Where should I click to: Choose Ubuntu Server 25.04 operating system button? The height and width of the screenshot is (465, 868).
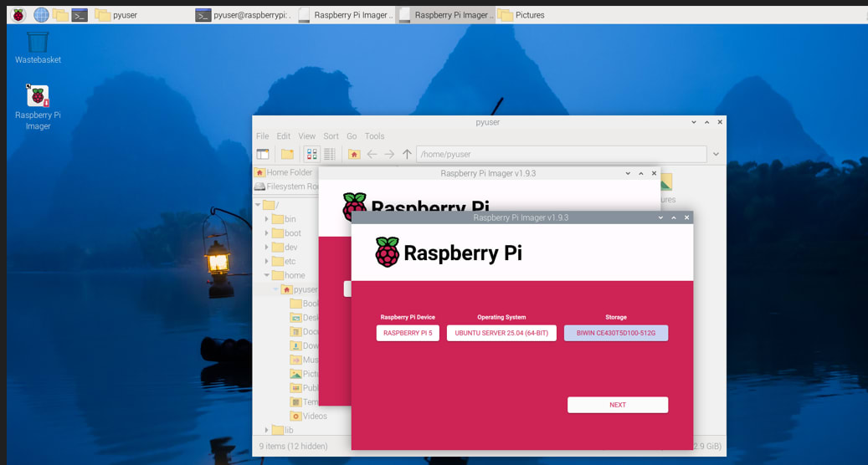coord(501,333)
